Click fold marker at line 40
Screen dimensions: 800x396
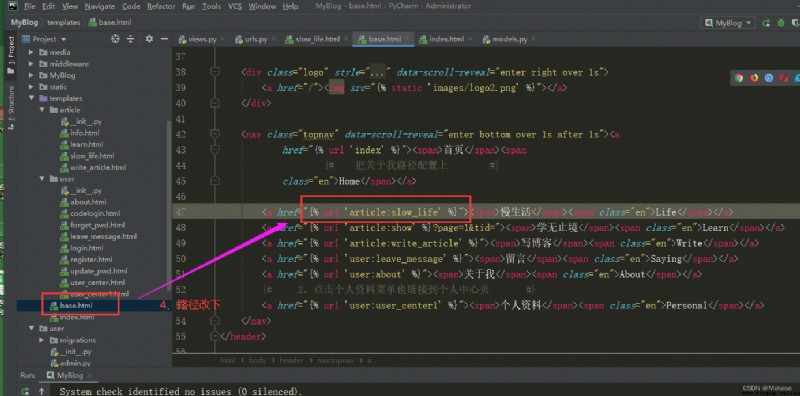click(215, 103)
